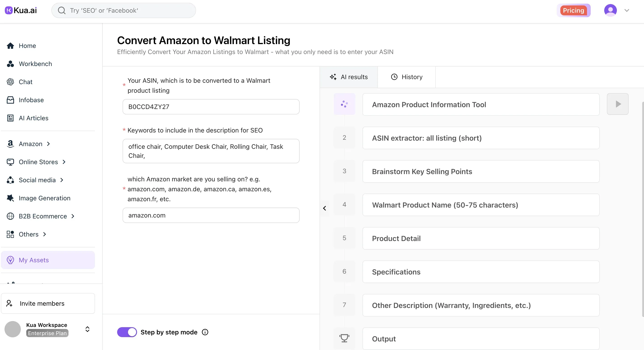Run the Amazon Product Information Tool step
Image resolution: width=644 pixels, height=350 pixels.
coord(618,104)
